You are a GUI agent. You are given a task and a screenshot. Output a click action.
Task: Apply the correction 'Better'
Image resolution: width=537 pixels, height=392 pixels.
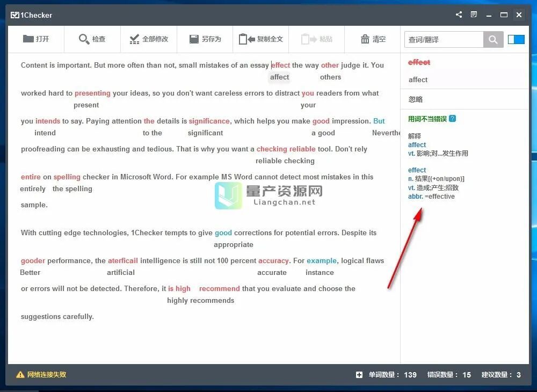click(x=30, y=272)
